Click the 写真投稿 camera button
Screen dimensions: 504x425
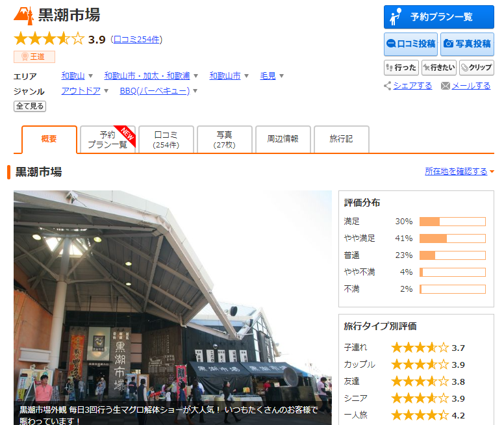pyautogui.click(x=466, y=44)
